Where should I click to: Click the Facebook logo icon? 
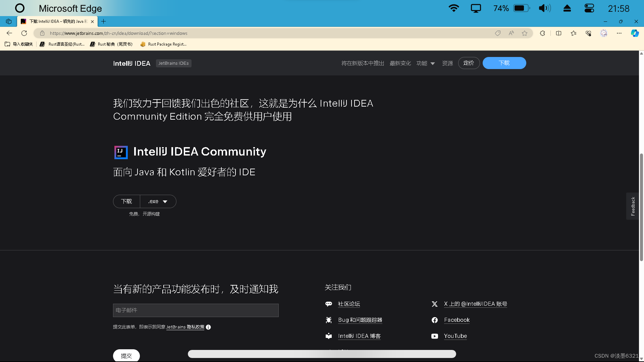pos(435,320)
